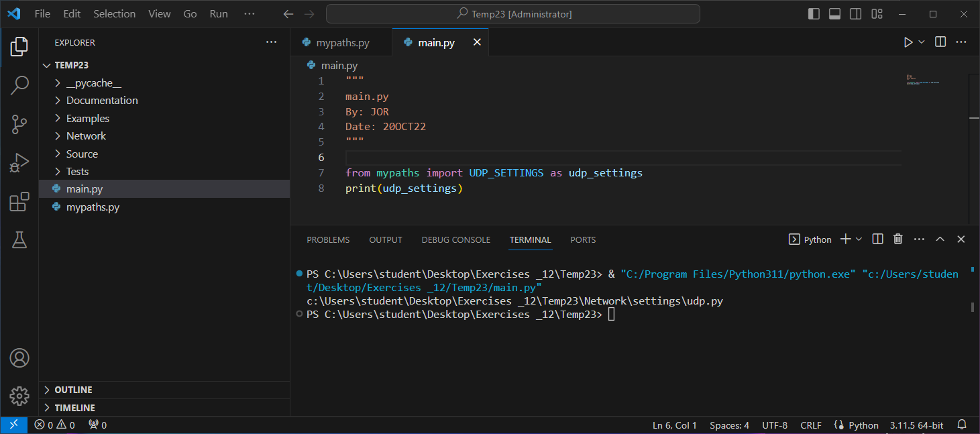Toggle the secondary side bar layout button
Viewport: 980px width, 434px height.
point(855,14)
